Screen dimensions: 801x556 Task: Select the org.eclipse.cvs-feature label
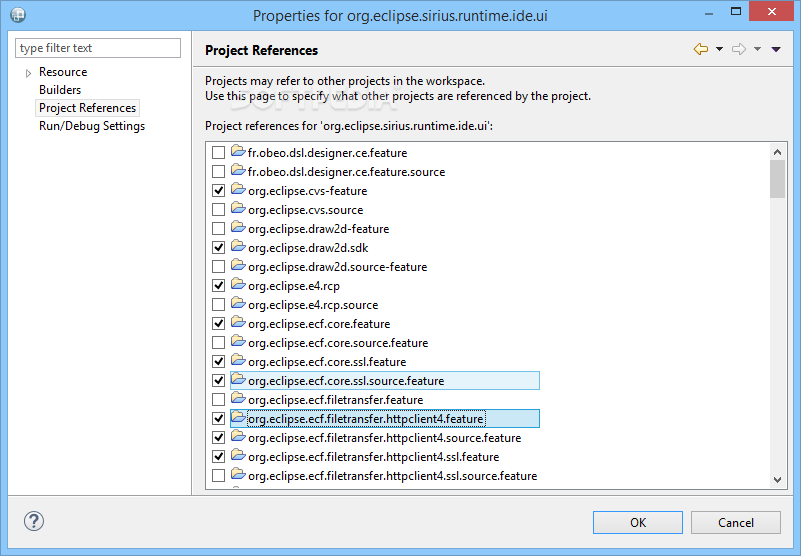point(308,191)
